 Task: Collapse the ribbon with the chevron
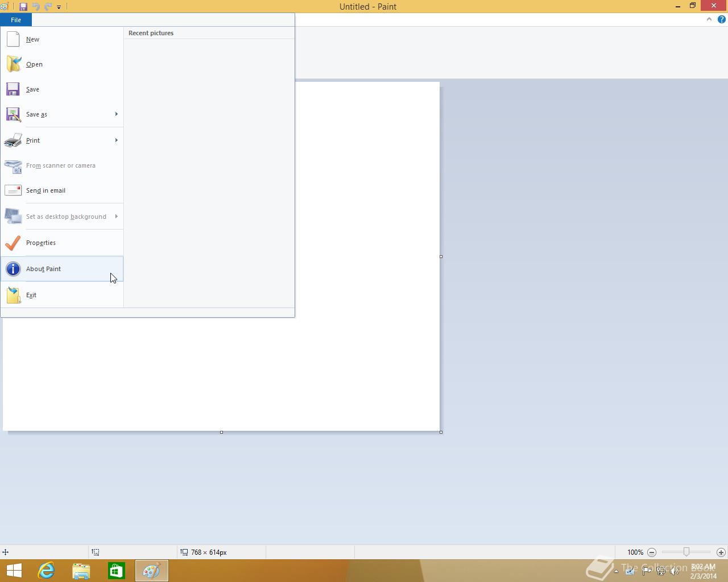point(709,19)
